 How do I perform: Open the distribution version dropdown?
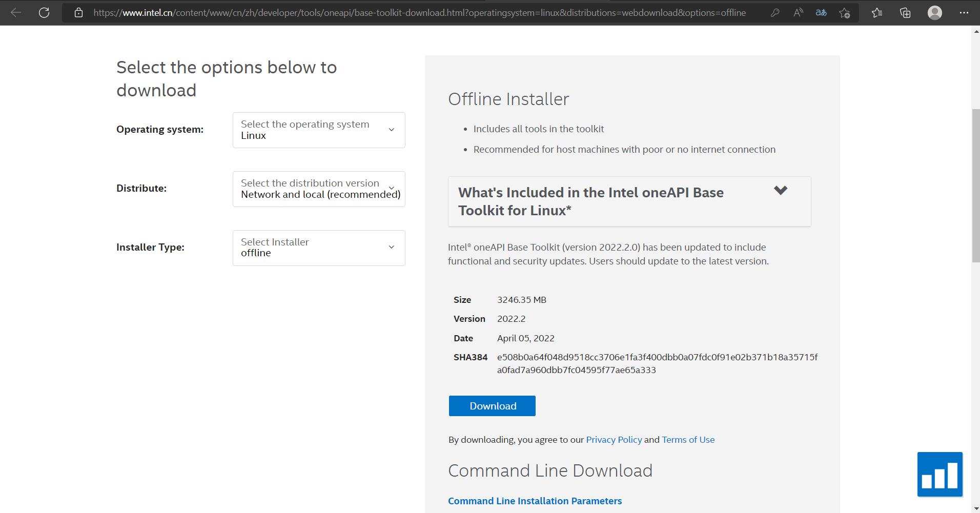[x=319, y=189]
